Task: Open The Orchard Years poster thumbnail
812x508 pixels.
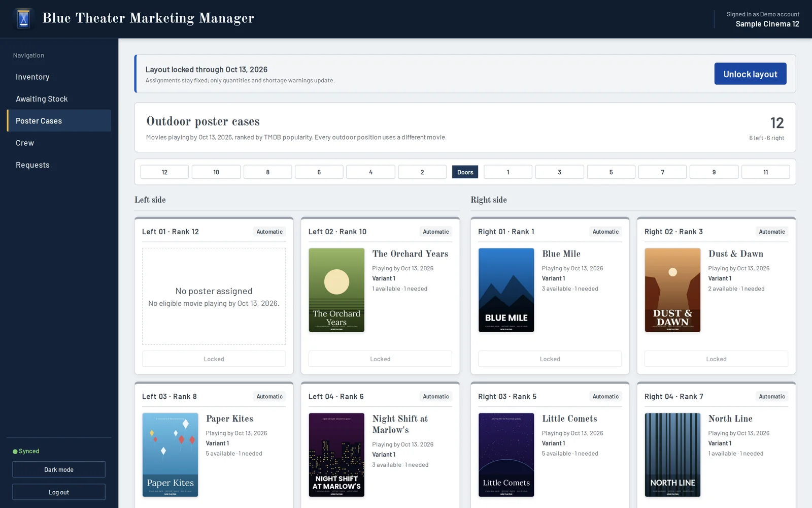Action: coord(336,290)
